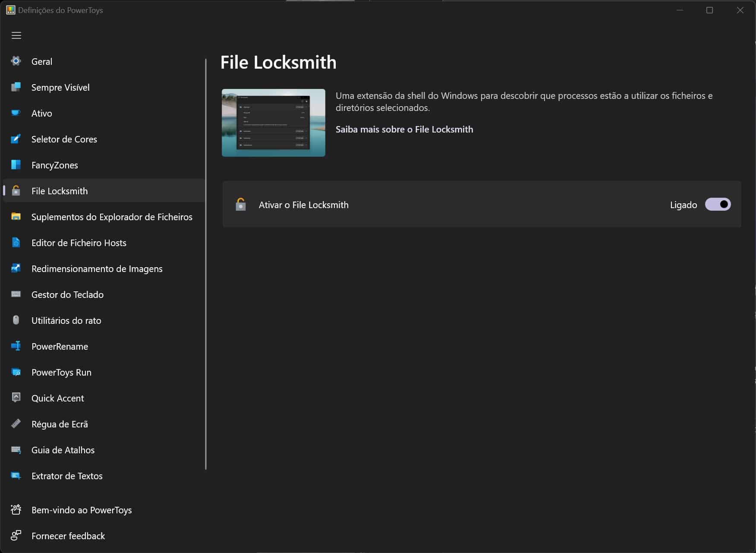Open the Gestor do Teclado settings

click(67, 295)
